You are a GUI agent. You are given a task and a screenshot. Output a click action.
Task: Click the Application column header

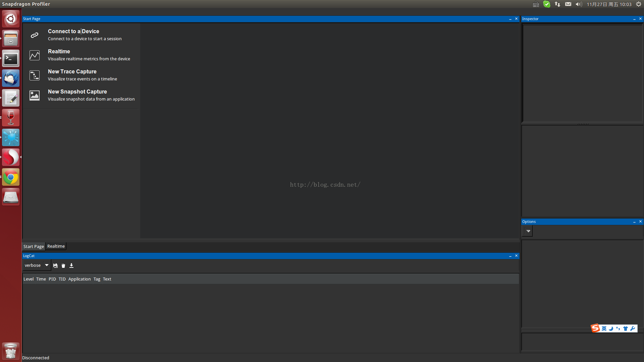pos(79,279)
